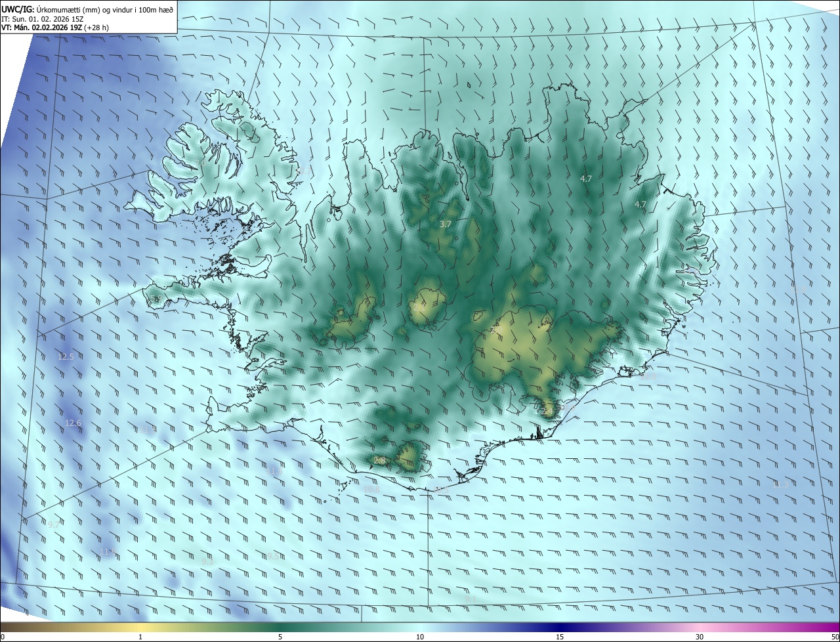The height and width of the screenshot is (642, 840).
Task: Click the 11.3 value label east of Iceland
Action: (780, 484)
